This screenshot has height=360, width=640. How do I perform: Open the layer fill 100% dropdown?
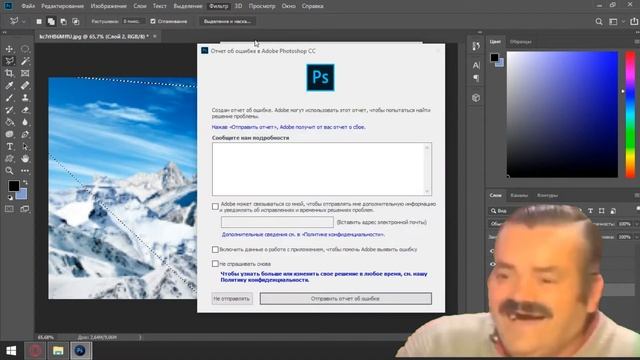click(x=636, y=237)
